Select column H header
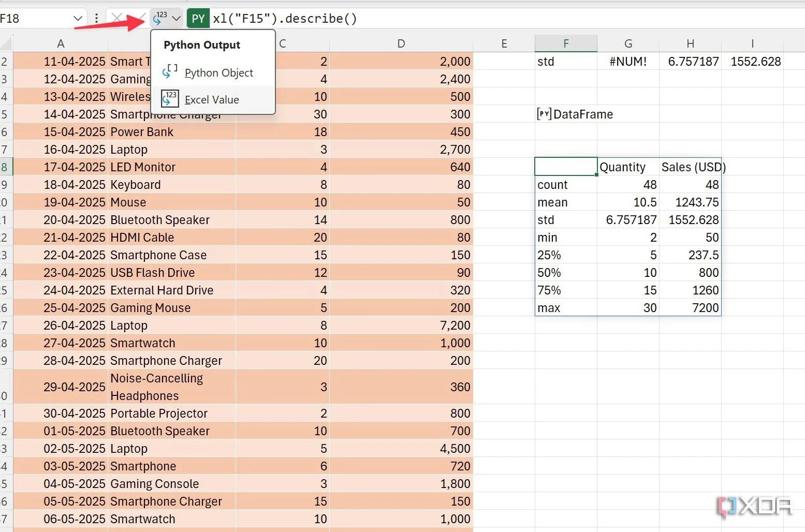 pos(690,43)
